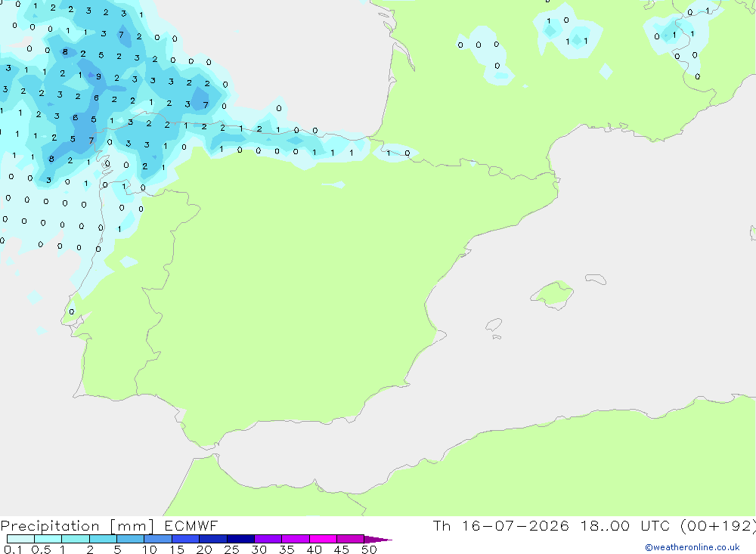Click legend label "25"
This screenshot has width=756, height=554.
click(231, 549)
